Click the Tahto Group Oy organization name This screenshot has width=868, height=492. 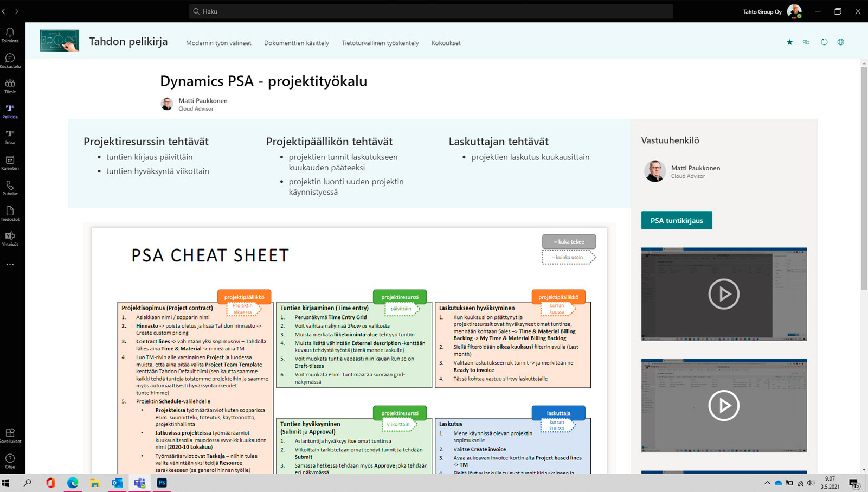pyautogui.click(x=762, y=11)
